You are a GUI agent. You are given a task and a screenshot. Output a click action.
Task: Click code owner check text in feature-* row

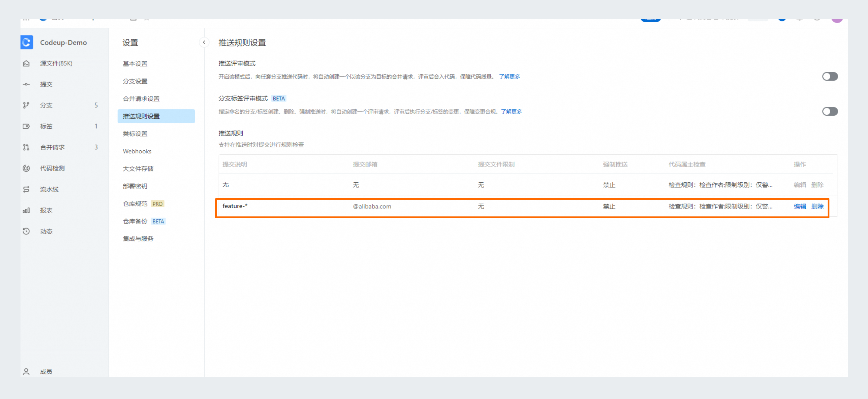coord(720,206)
